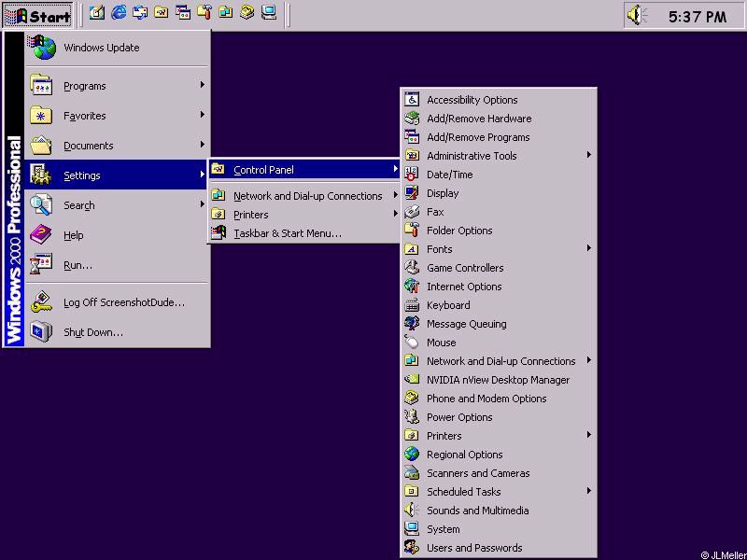This screenshot has height=560, width=747.
Task: Click the Show Desktop quick launch icon
Action: pos(97,13)
